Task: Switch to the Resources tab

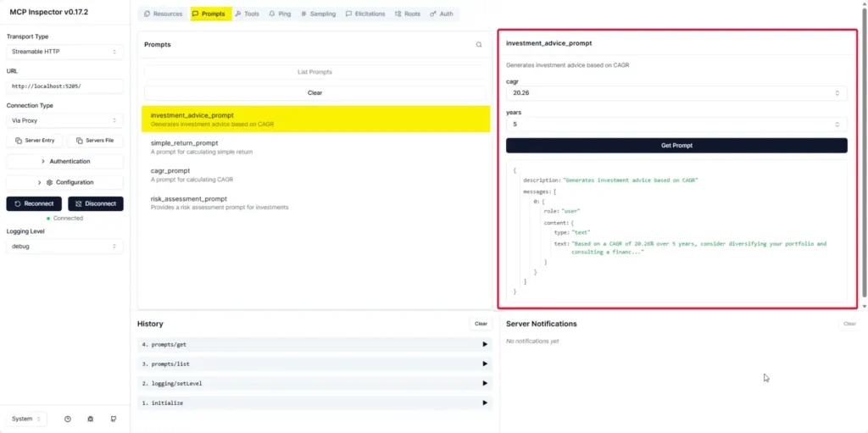Action: pos(163,14)
